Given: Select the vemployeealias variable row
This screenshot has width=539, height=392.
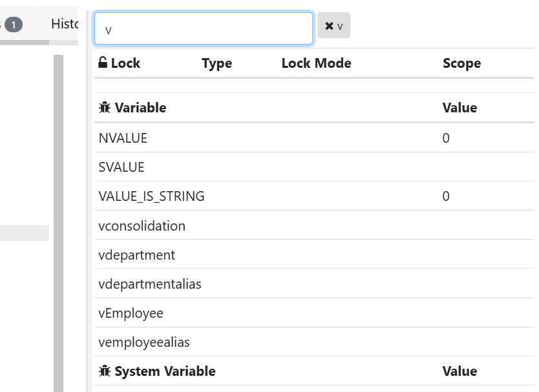Looking at the screenshot, I should point(314,342).
